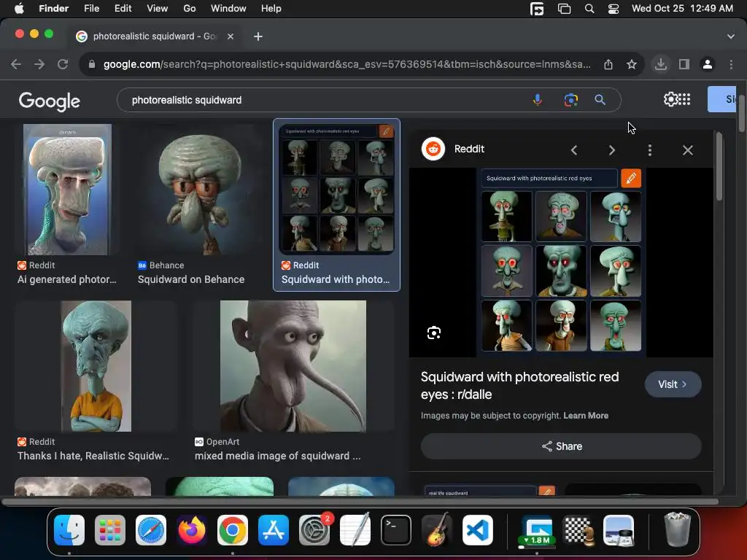Open Chrome three-dot menu

731,64
